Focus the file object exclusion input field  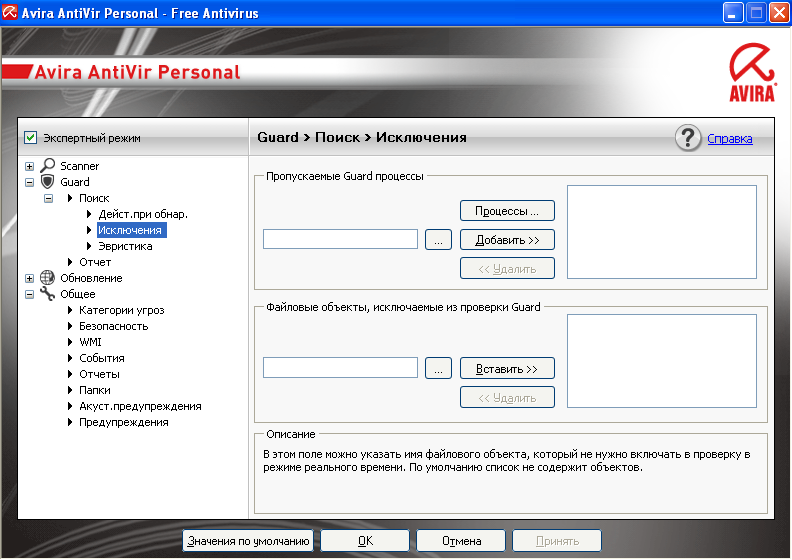(x=340, y=368)
